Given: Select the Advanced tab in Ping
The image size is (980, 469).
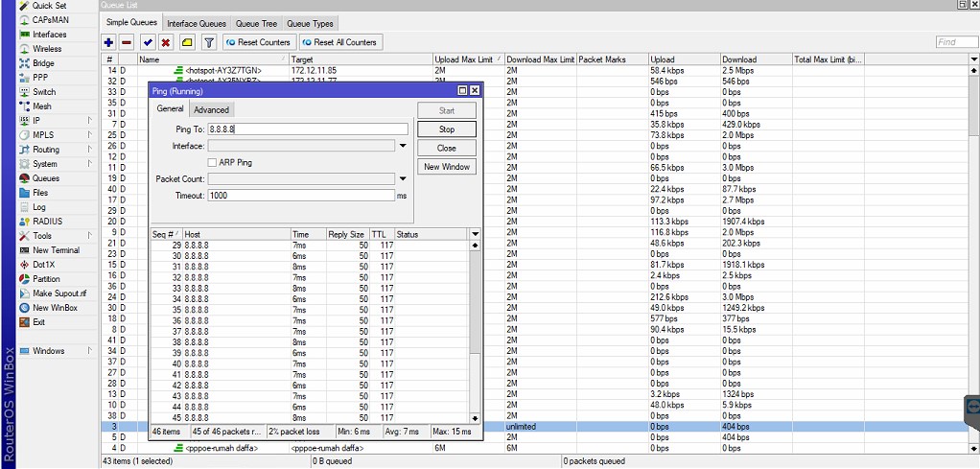Looking at the screenshot, I should tap(211, 110).
